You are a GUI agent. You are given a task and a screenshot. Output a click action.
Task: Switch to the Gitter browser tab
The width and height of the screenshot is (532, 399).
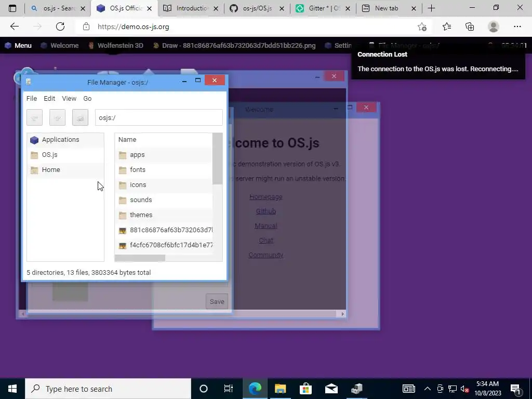point(324,8)
